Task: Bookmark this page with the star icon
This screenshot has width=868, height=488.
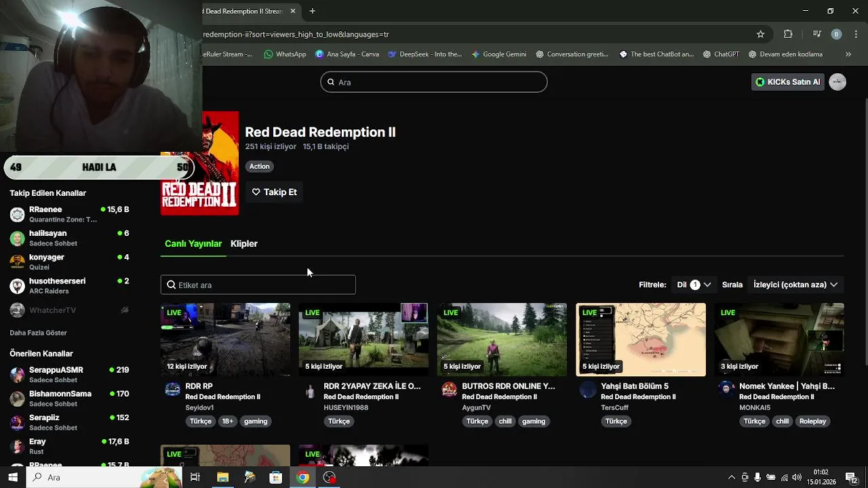Action: click(x=760, y=34)
